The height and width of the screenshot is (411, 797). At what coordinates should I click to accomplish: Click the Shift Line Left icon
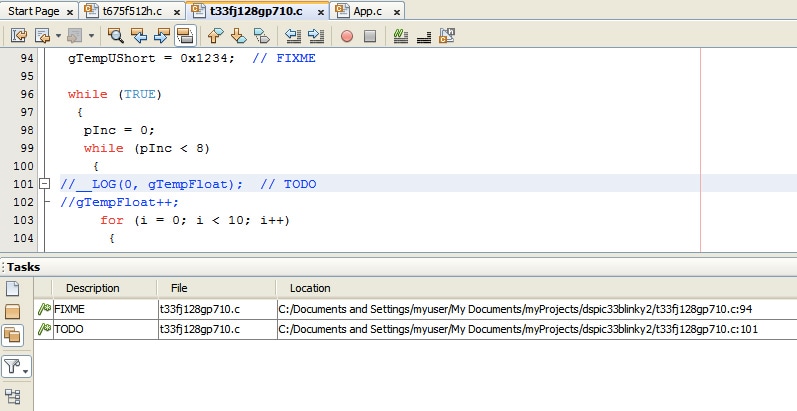(x=293, y=36)
